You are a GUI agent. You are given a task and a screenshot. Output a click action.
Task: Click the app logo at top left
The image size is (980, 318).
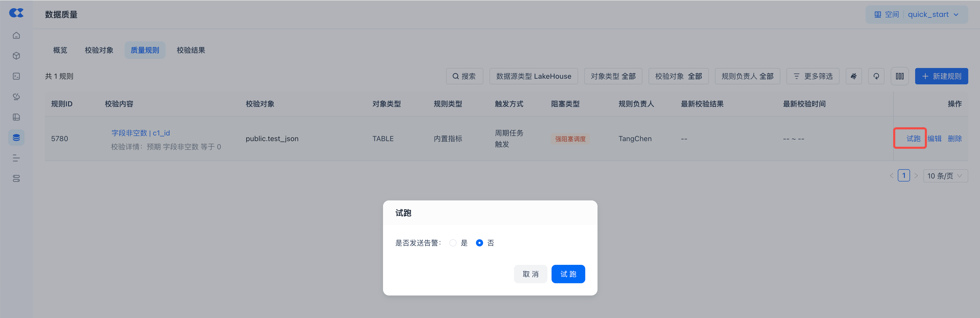[16, 13]
